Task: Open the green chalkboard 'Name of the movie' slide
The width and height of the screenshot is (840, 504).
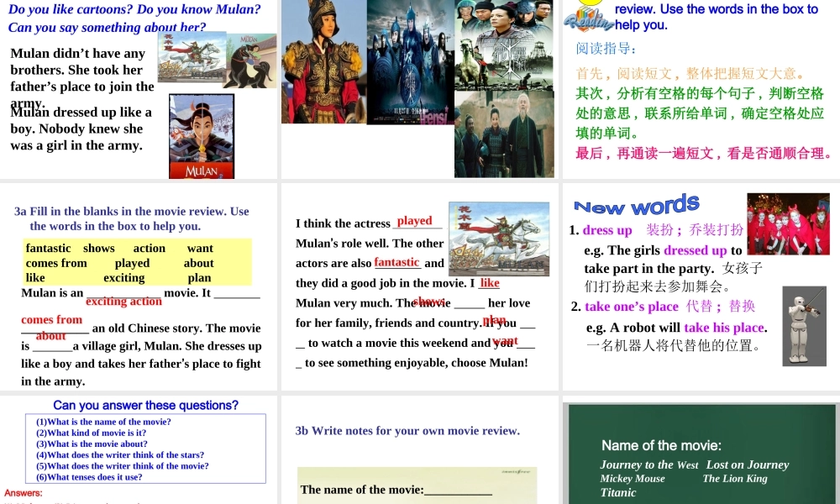Action: 701,454
